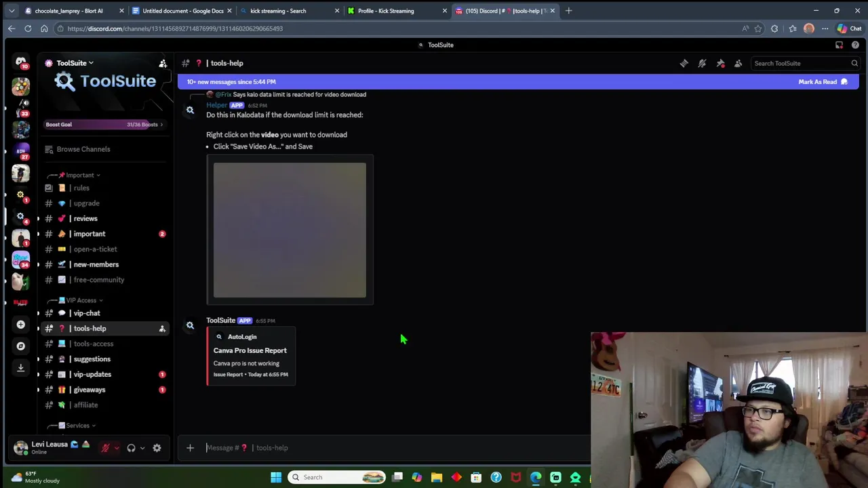Click the weather widget on taskbar

[35, 477]
